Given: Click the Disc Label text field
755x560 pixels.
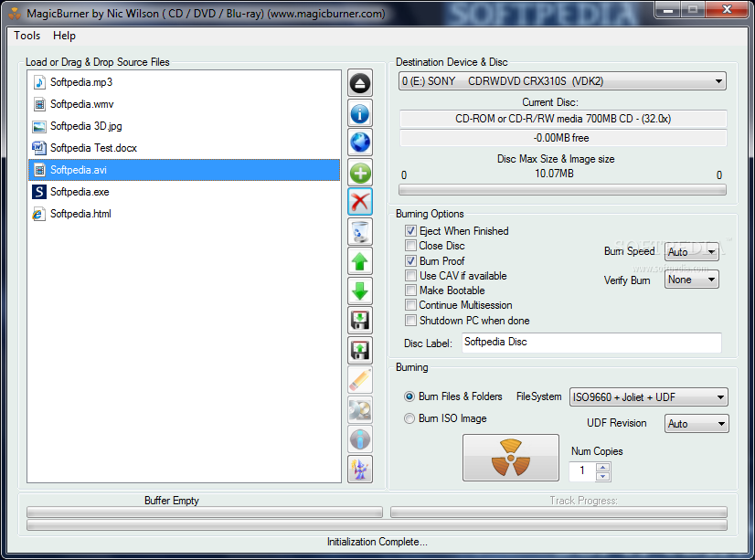Looking at the screenshot, I should [591, 342].
